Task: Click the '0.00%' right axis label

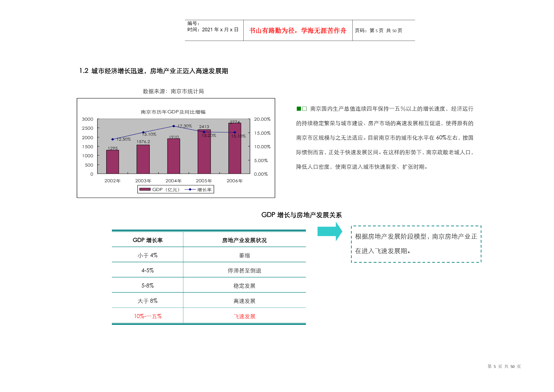Action: point(261,174)
